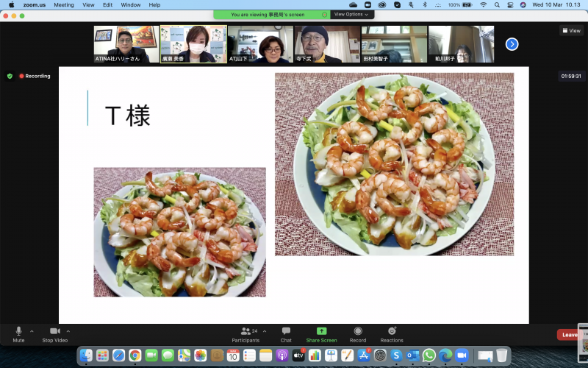Open Skype from the Dock

(396, 355)
